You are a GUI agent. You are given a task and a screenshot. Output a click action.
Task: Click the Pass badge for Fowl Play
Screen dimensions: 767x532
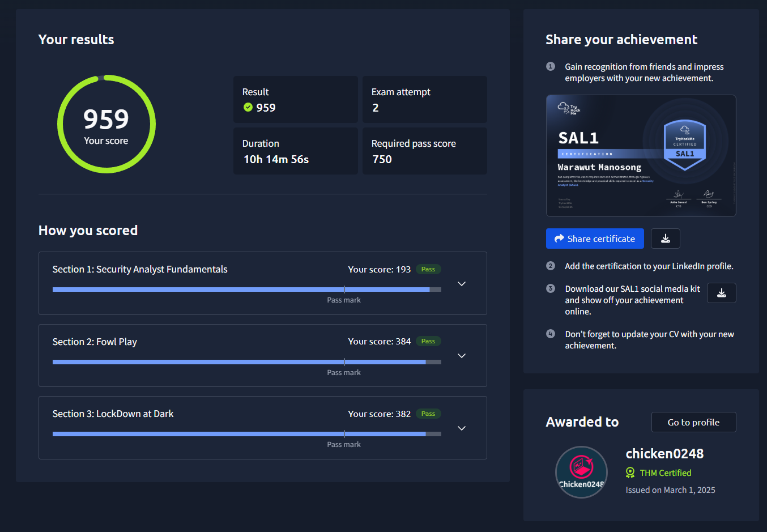coord(428,341)
